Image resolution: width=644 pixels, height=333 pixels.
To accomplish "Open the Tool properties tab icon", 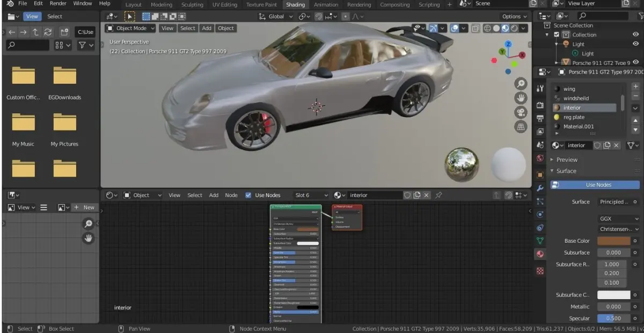I will pyautogui.click(x=540, y=88).
